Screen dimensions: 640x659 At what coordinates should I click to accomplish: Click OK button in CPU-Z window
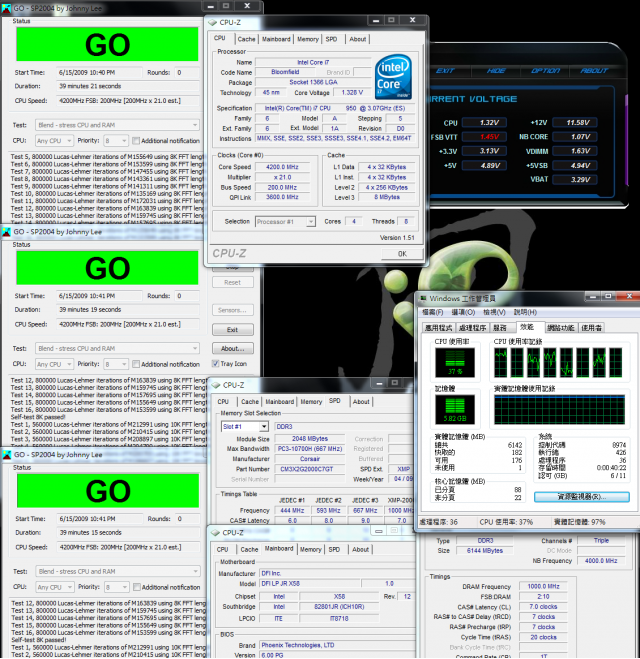coord(402,253)
